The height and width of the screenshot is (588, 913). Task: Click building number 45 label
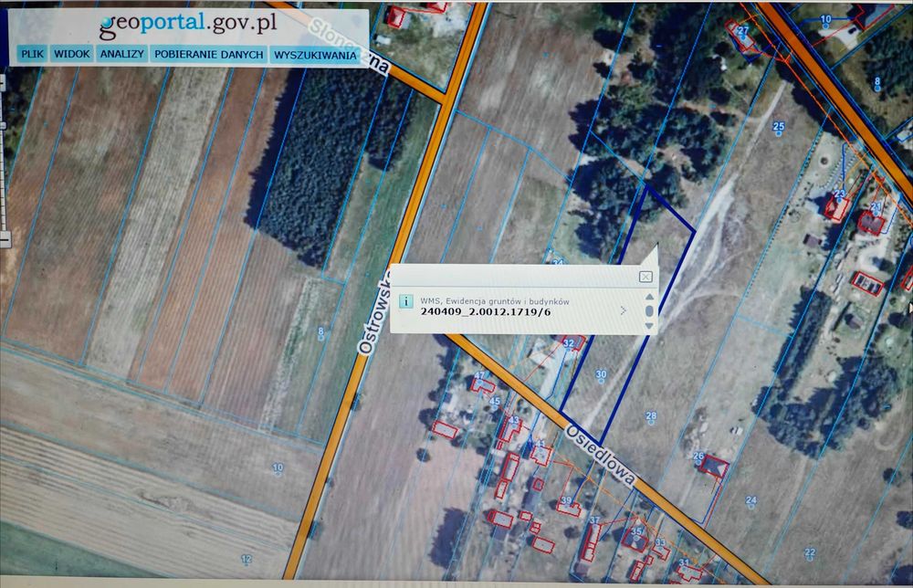point(494,401)
